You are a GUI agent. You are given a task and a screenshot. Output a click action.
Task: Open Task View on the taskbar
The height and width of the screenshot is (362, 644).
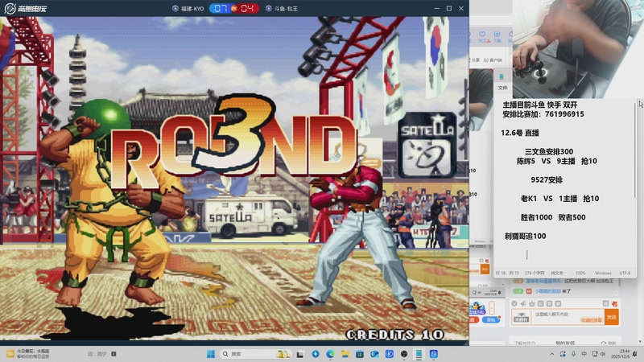tap(300, 354)
